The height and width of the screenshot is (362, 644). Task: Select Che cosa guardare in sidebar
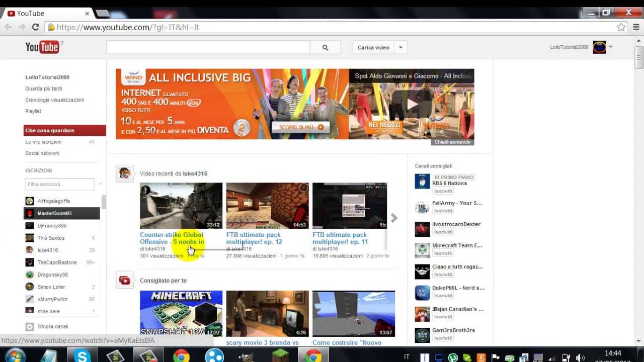click(65, 130)
